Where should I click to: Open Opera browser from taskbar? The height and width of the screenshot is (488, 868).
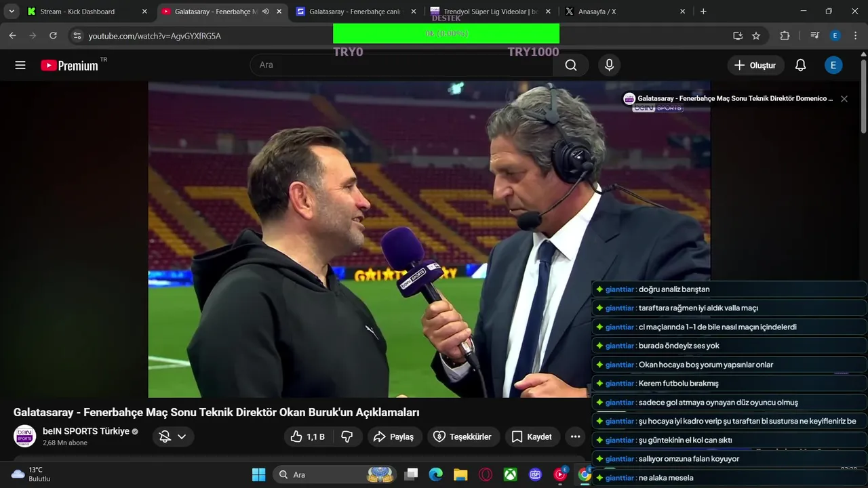pyautogui.click(x=486, y=474)
